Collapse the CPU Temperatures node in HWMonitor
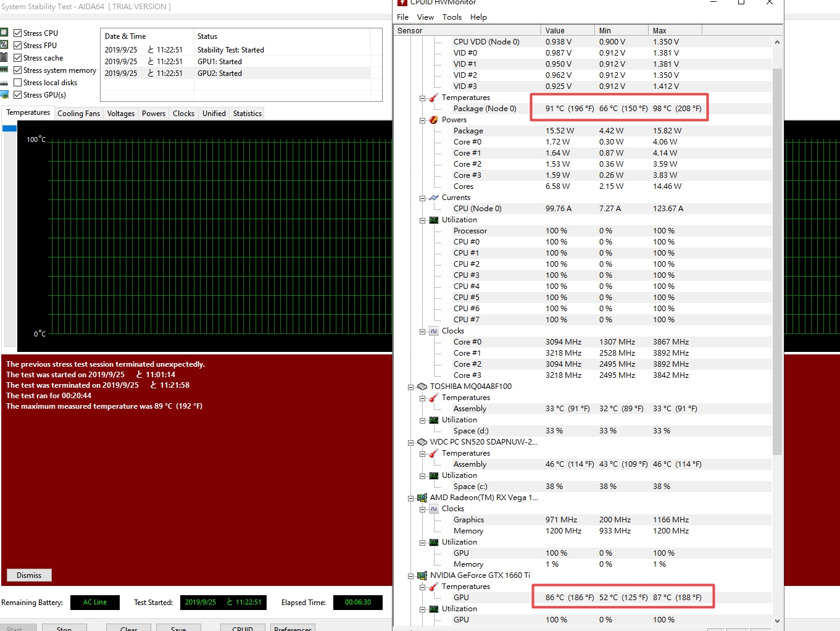840x631 pixels. pos(423,98)
